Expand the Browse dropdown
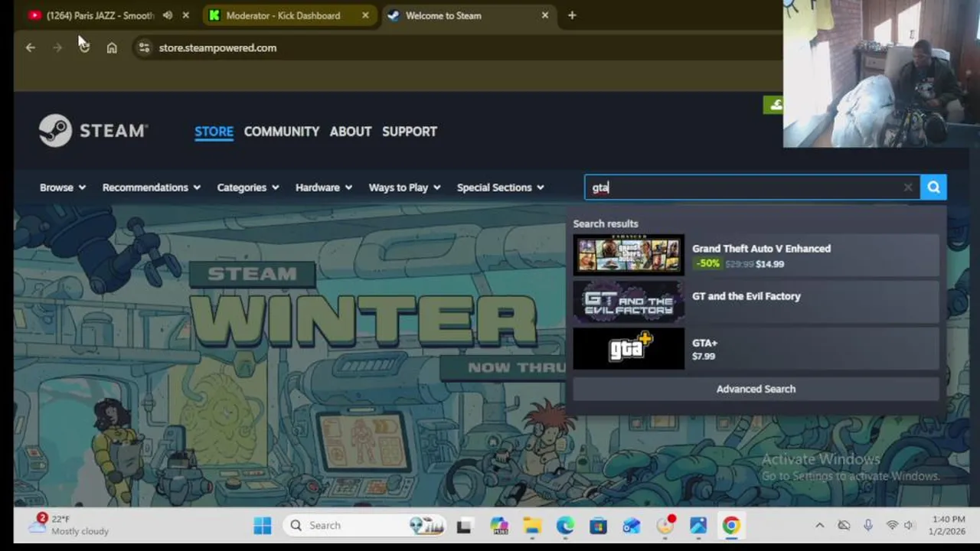This screenshot has width=980, height=551. point(63,187)
